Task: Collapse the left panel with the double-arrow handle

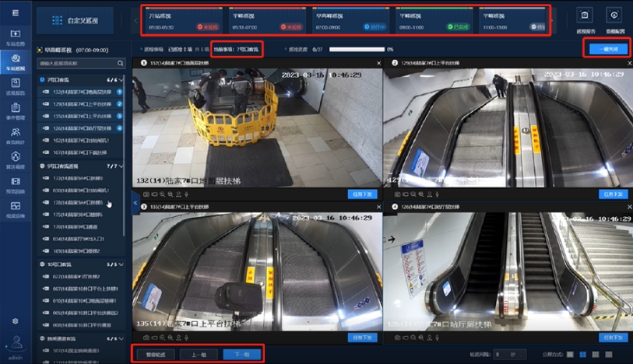Action: [135, 202]
